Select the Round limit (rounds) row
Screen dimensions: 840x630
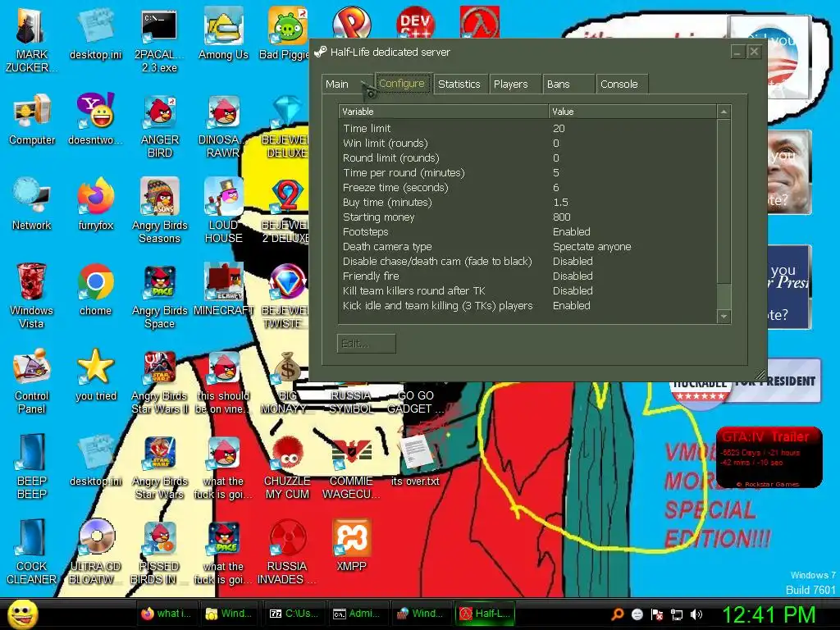click(x=528, y=158)
